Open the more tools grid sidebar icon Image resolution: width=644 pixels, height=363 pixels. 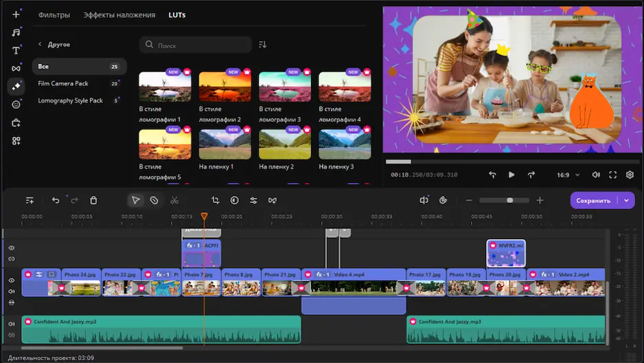[x=16, y=141]
